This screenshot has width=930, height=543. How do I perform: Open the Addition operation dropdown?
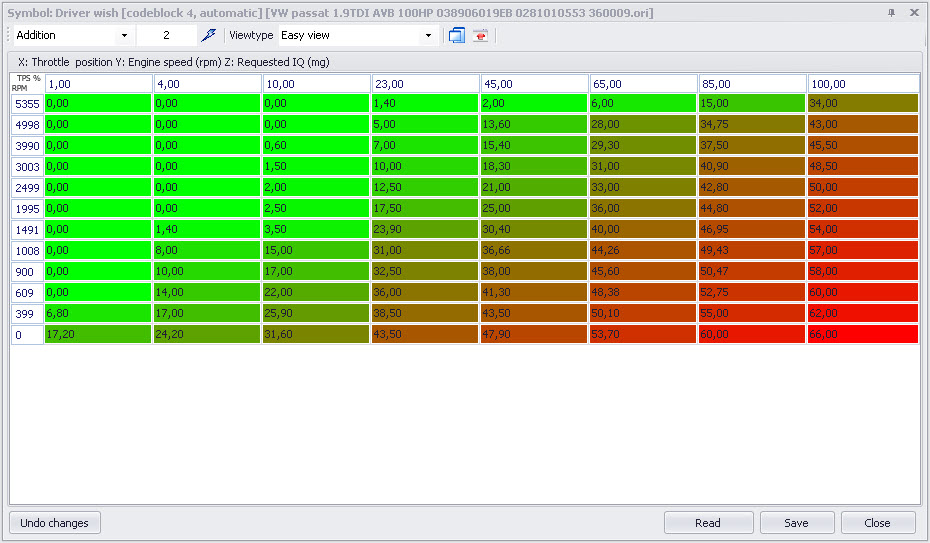point(124,35)
